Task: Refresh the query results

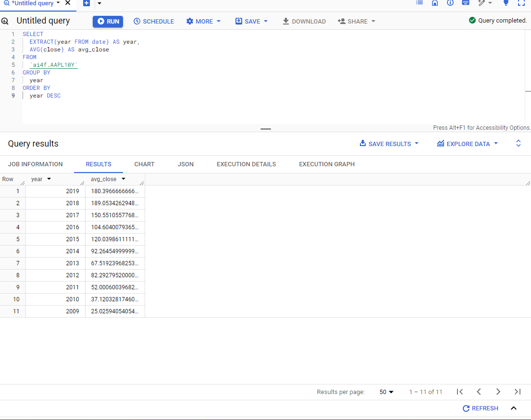Action: tap(481, 408)
